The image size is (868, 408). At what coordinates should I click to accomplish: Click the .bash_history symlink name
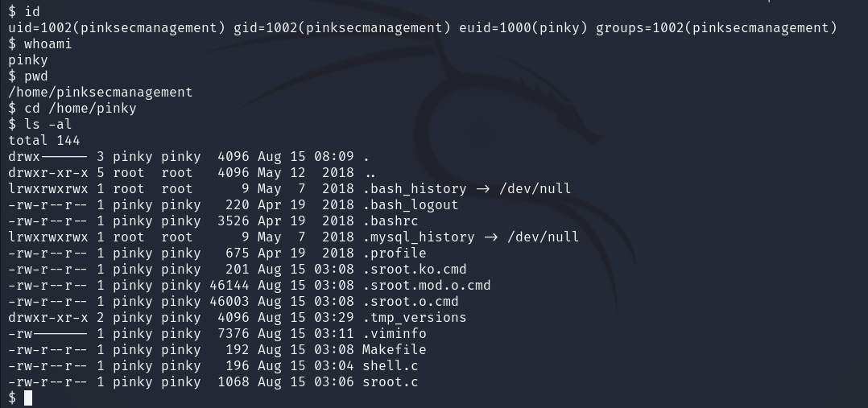(414, 188)
